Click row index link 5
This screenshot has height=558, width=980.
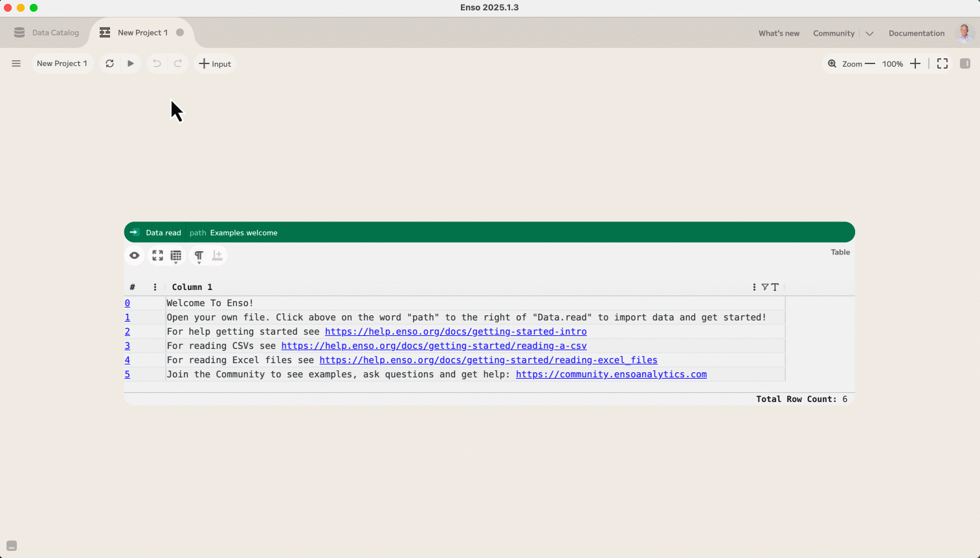point(128,374)
